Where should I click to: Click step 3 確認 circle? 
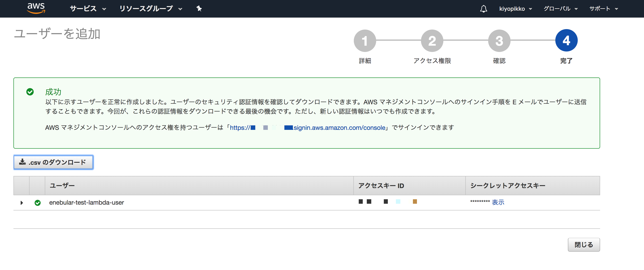pos(499,41)
